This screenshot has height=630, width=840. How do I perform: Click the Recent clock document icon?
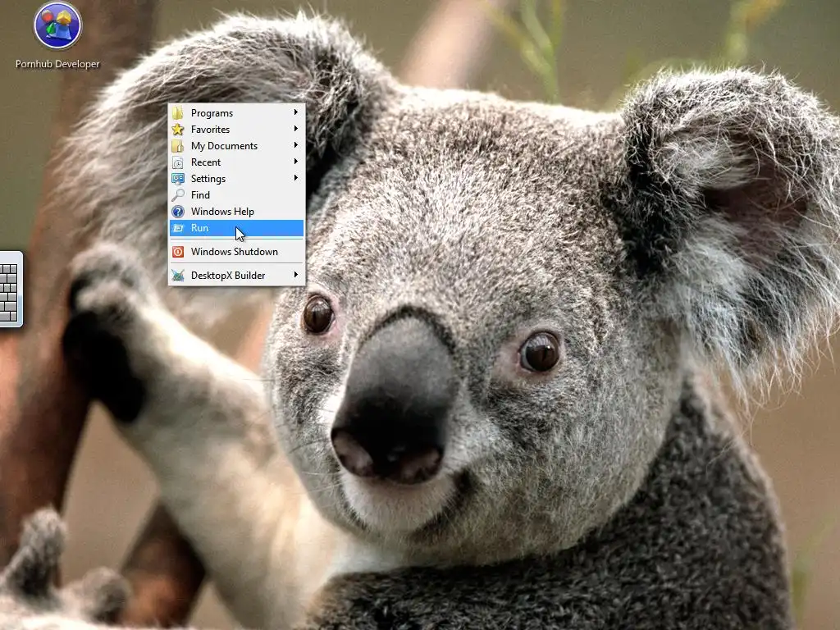(178, 162)
